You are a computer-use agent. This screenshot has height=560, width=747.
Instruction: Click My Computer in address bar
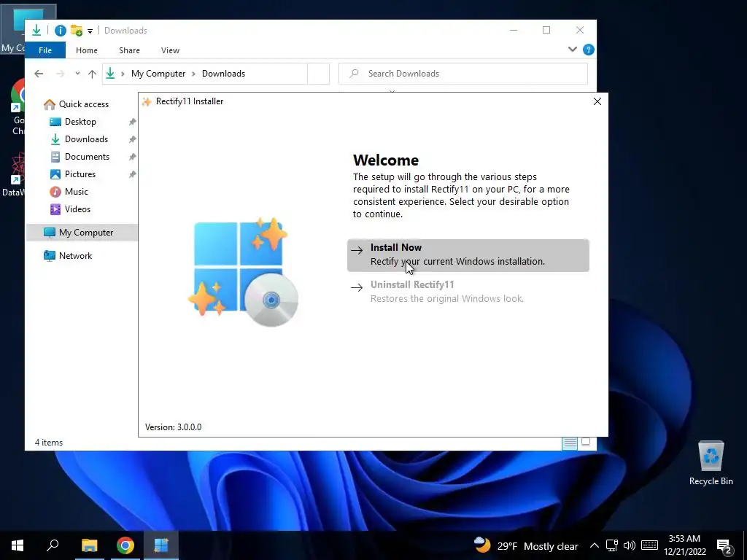click(158, 74)
